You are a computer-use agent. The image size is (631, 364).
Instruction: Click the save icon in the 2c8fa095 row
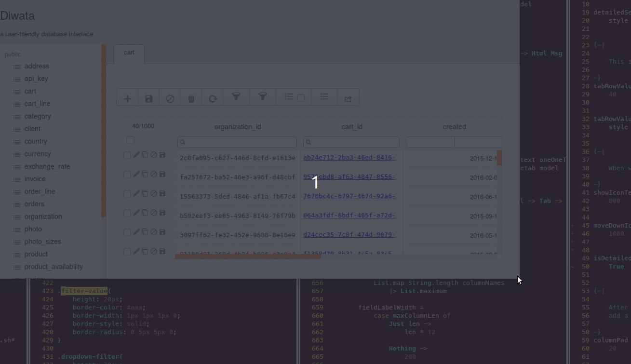162,155
